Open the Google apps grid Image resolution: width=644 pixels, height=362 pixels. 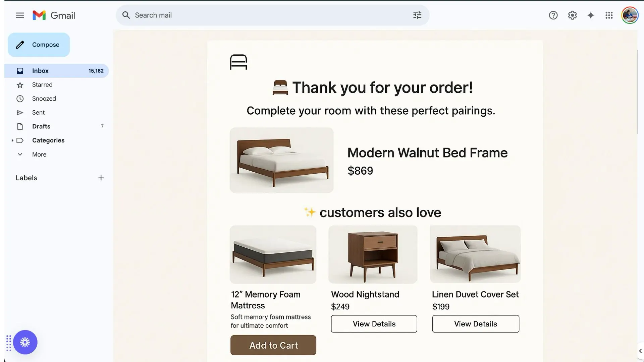point(609,15)
